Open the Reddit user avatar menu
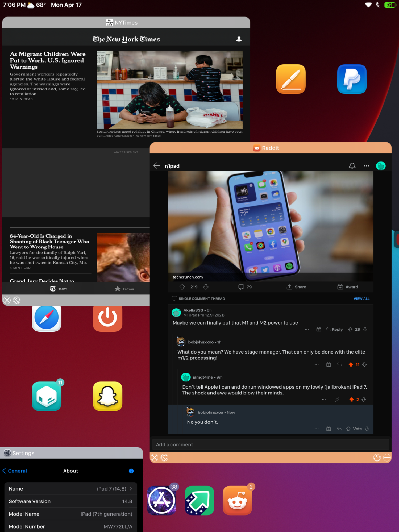The width and height of the screenshot is (399, 532). point(381,166)
